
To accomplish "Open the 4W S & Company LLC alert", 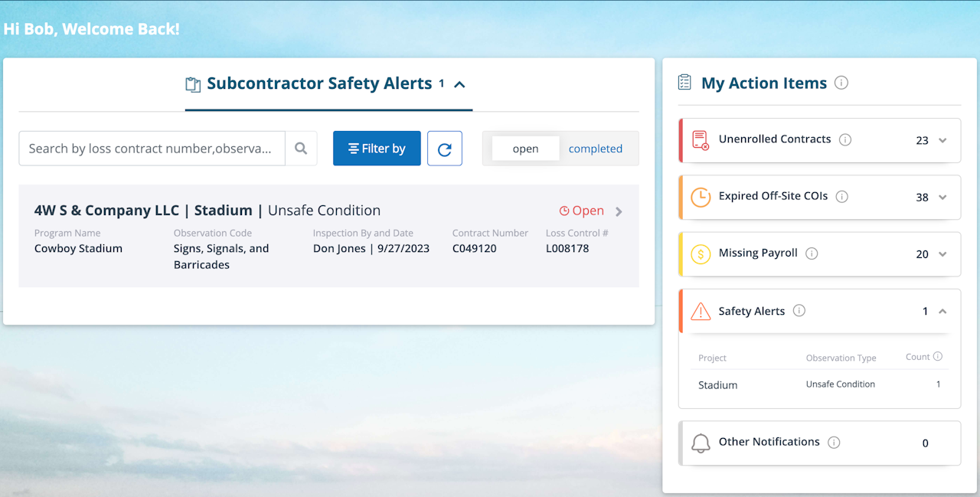I will [619, 211].
